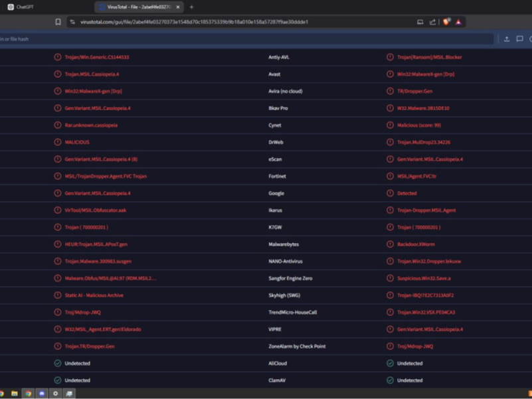532x399 pixels.
Task: Close the VirusTotal browser tab
Action: click(x=178, y=7)
